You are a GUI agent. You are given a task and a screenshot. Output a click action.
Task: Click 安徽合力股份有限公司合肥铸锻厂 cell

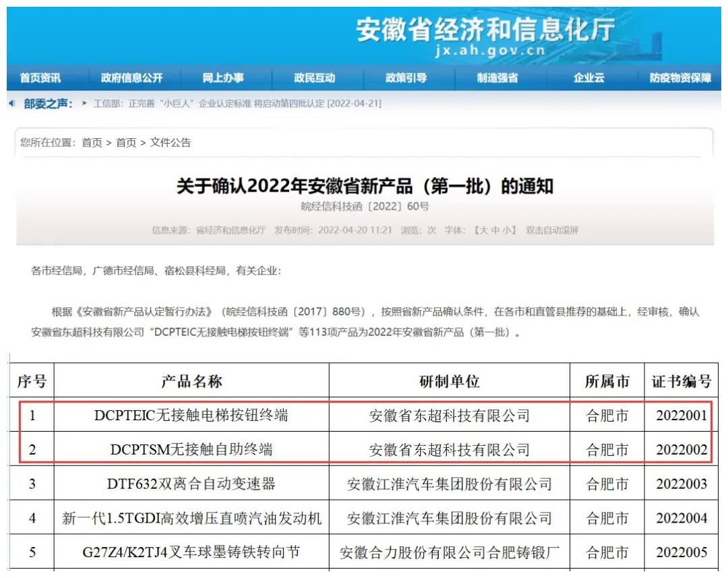point(450,552)
